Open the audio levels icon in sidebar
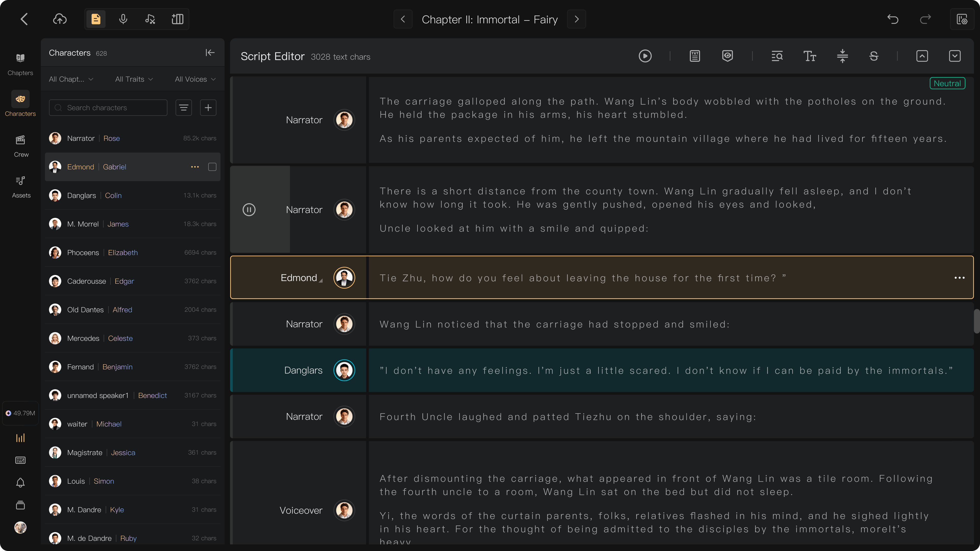Screen dimensions: 980x551 point(20,438)
